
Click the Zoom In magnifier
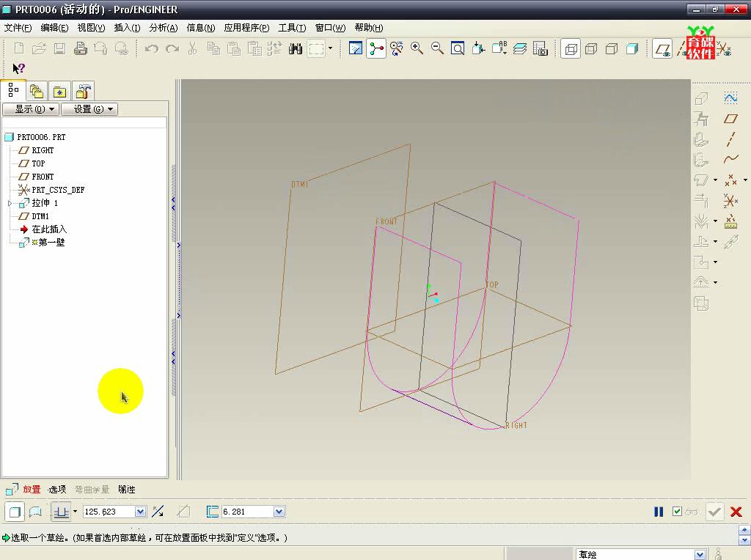[417, 48]
